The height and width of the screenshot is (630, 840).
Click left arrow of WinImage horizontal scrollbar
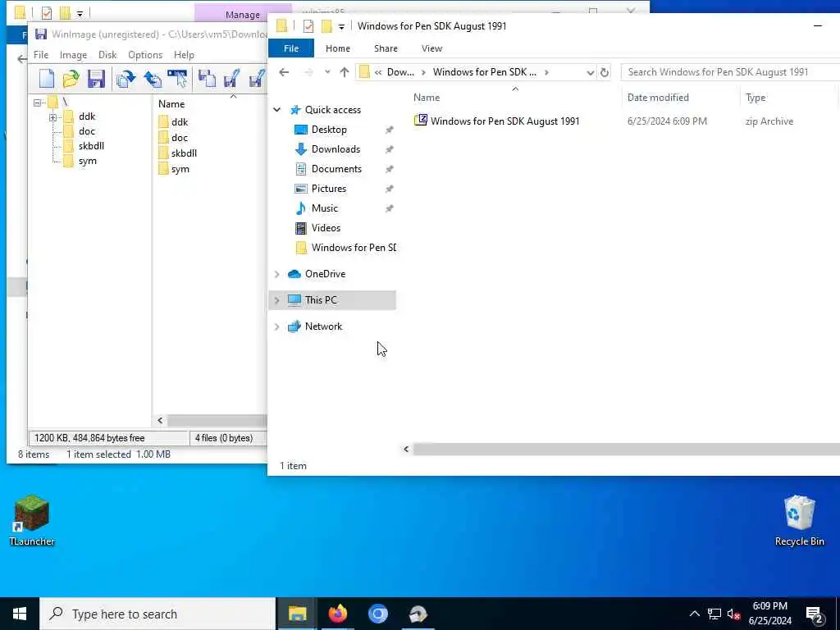[x=160, y=421]
